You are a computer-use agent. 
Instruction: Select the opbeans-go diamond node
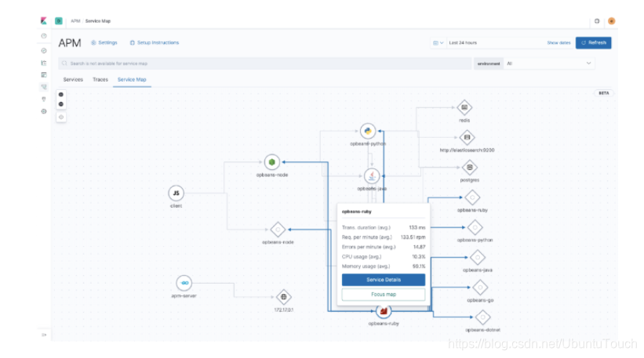(480, 287)
